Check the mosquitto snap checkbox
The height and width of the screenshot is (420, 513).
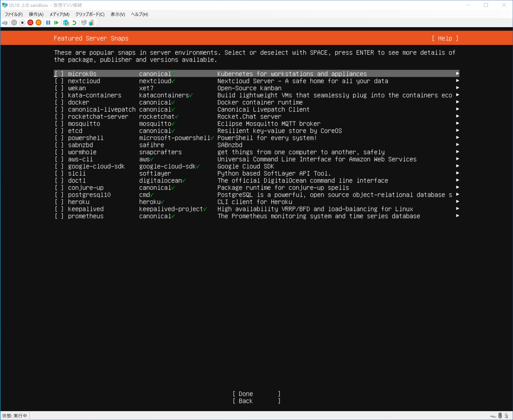(59, 124)
